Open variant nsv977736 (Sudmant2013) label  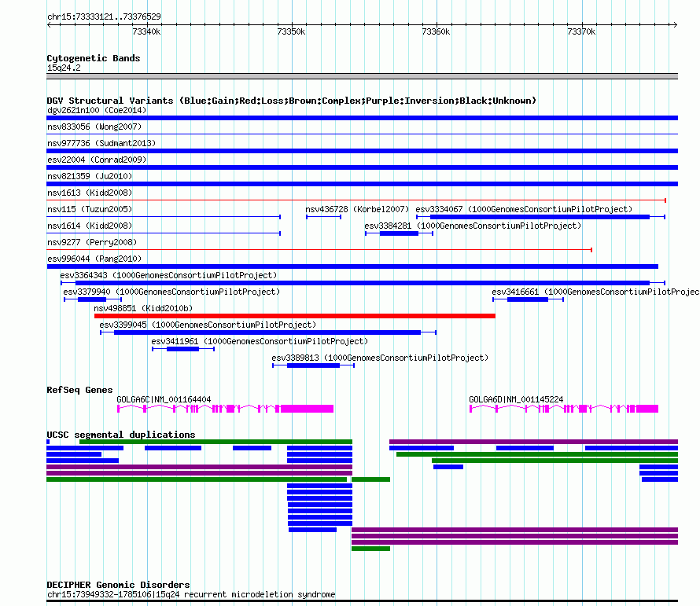pos(101,143)
